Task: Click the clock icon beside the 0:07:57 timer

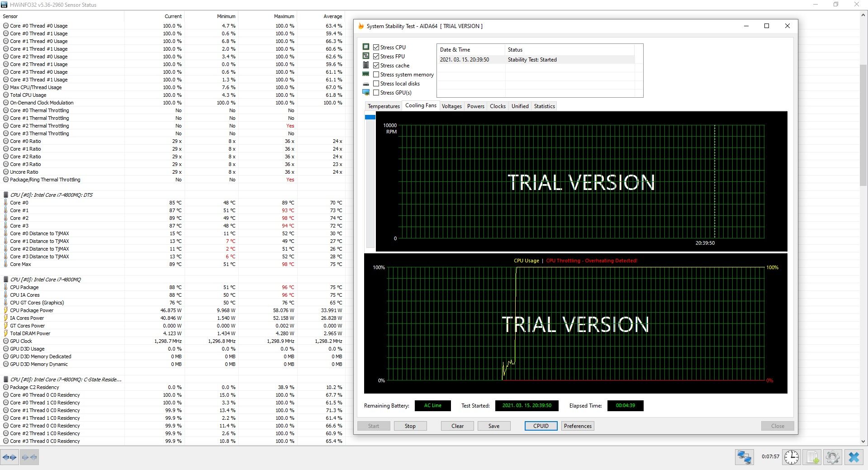Action: 792,457
